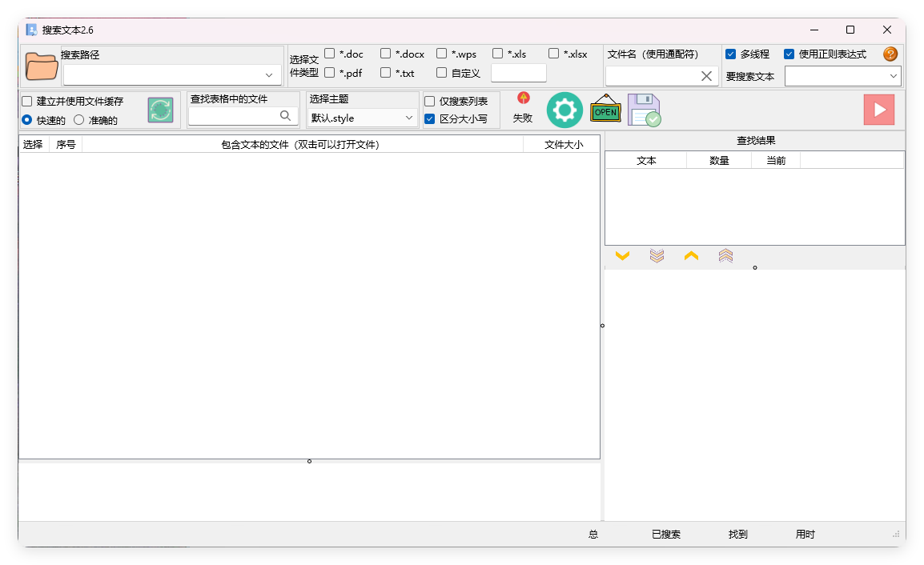Click the OPEN sign icon
Viewport: 924px width, 565px height.
pos(605,110)
